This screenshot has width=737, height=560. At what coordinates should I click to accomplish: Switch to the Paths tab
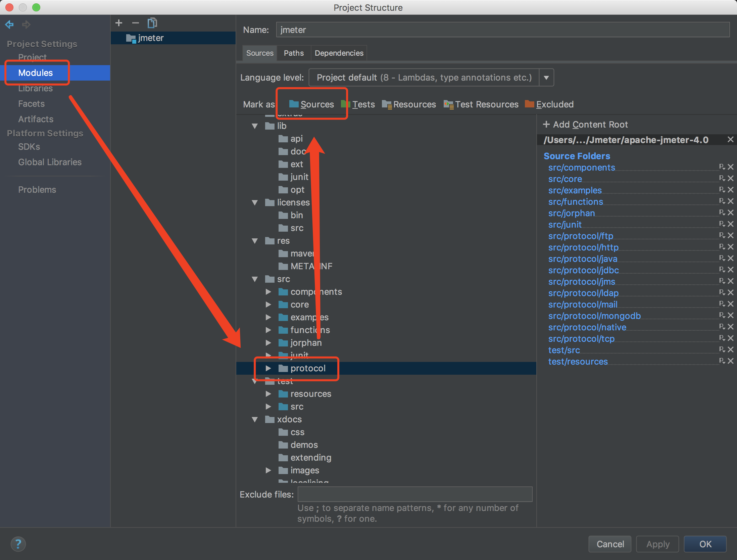coord(294,53)
